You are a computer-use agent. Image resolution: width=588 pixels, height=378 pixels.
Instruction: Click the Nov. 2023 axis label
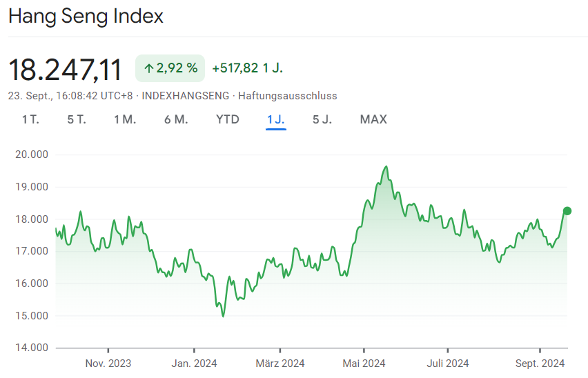coord(108,364)
